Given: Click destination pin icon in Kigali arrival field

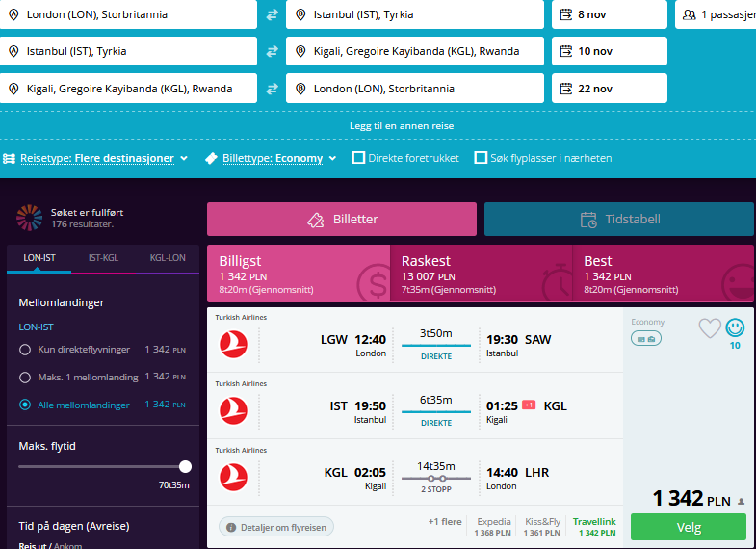Looking at the screenshot, I should 300,51.
